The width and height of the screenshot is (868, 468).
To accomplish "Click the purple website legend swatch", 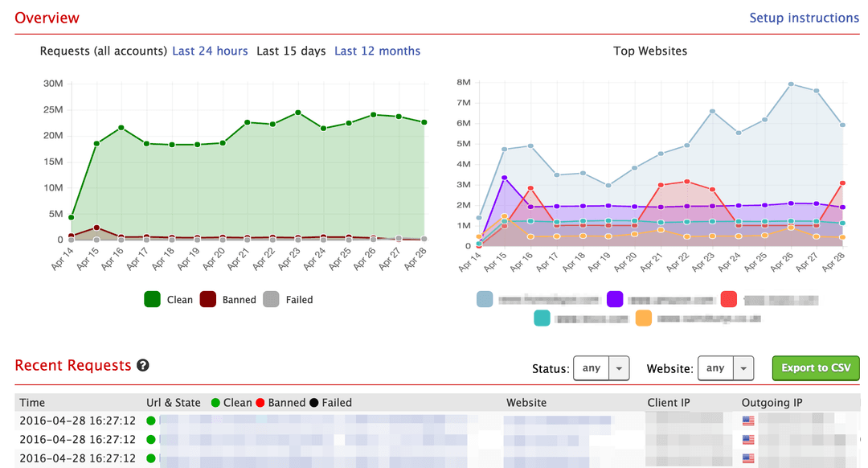I will (x=615, y=299).
